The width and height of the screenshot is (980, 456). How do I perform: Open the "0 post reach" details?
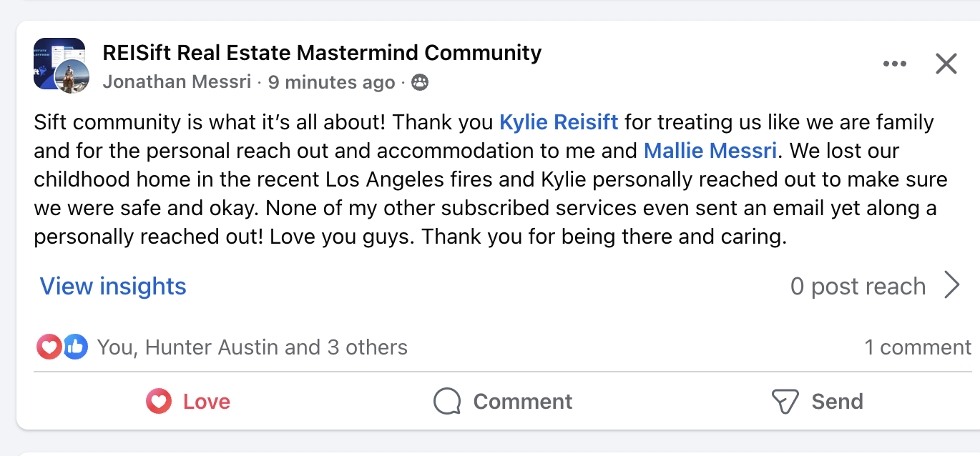point(858,287)
